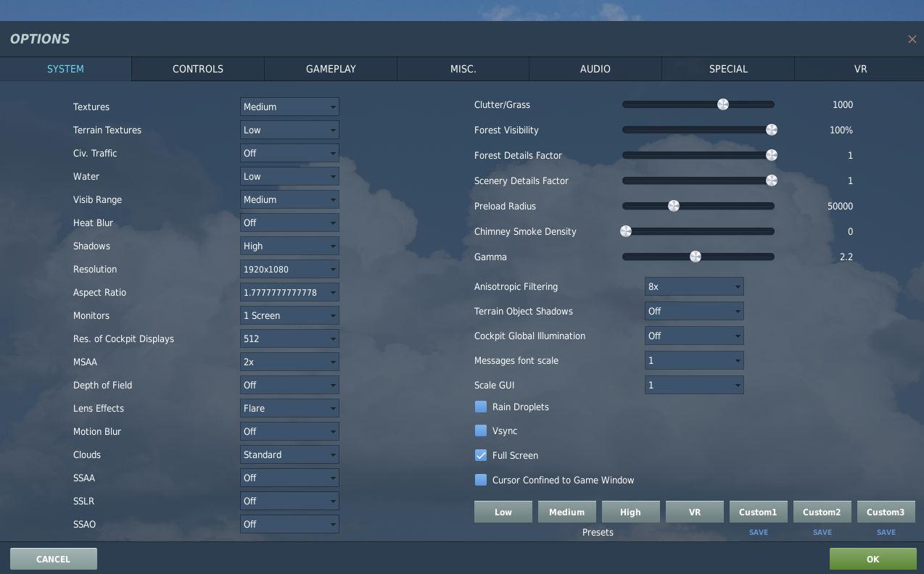The width and height of the screenshot is (924, 574).
Task: Open the SSAO dropdown
Action: (289, 524)
